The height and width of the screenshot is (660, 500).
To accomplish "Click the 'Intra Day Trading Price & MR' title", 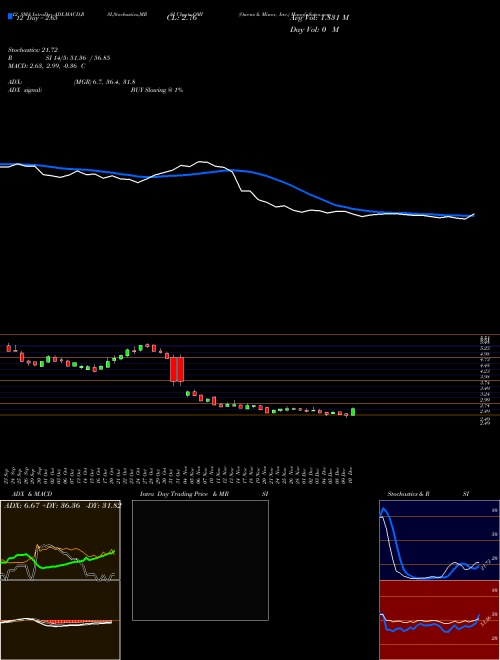I will 184,494.
